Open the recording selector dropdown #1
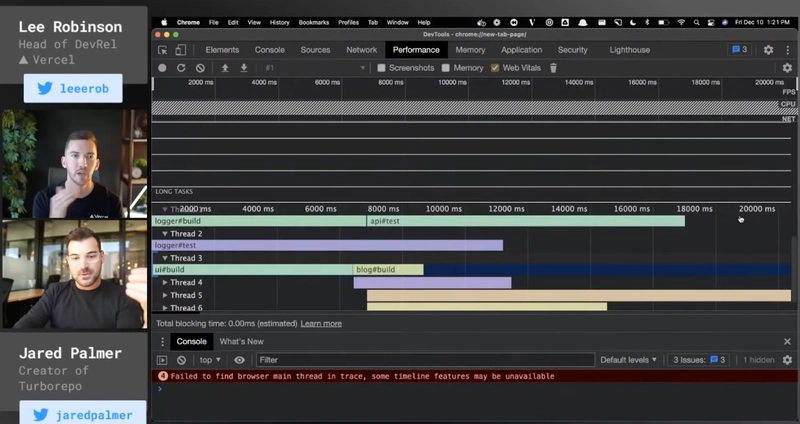Image resolution: width=800 pixels, height=424 pixels. pyautogui.click(x=315, y=68)
